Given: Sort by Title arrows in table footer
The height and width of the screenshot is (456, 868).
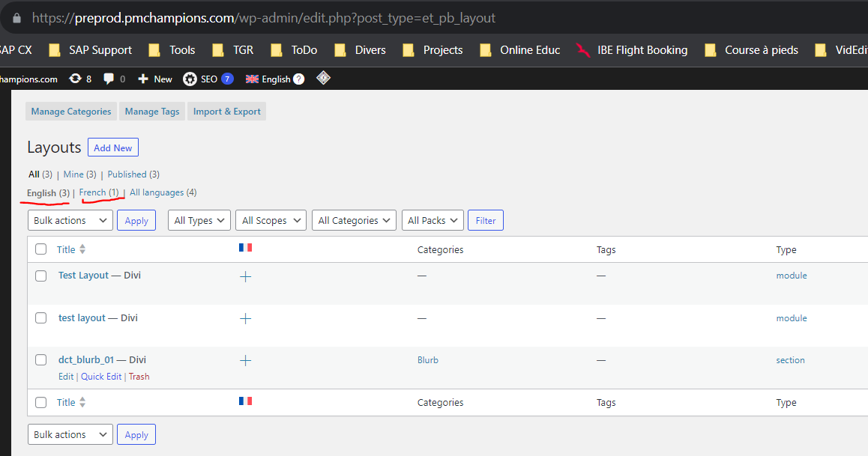Looking at the screenshot, I should tap(82, 402).
